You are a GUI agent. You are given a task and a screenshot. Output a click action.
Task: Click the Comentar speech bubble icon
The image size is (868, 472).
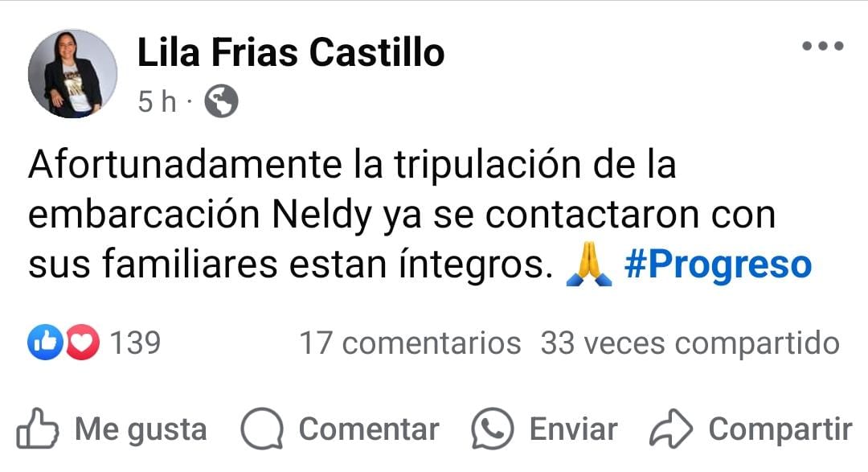262,429
